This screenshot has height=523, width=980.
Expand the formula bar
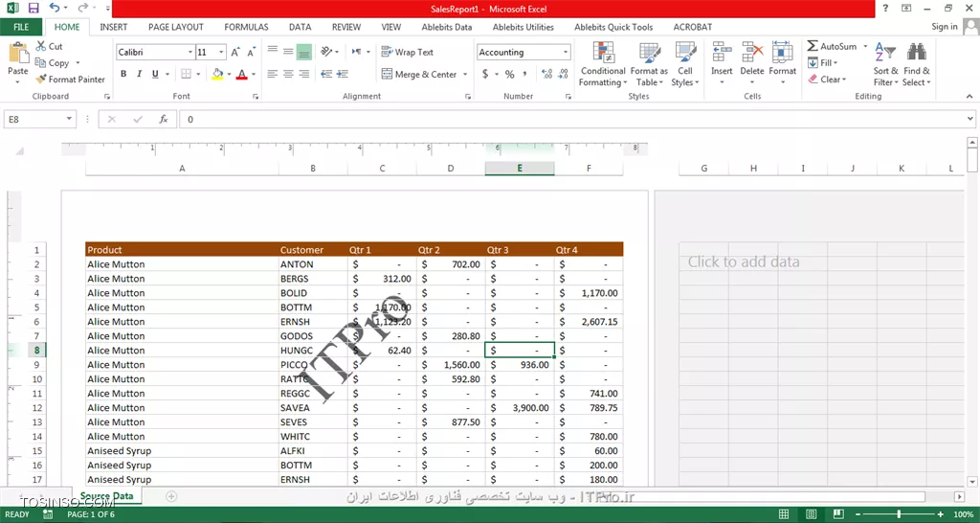970,118
